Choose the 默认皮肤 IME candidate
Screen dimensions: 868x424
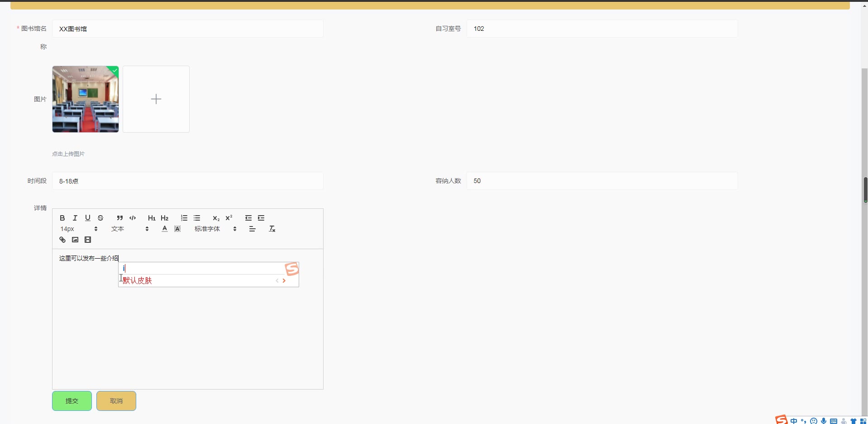(137, 280)
